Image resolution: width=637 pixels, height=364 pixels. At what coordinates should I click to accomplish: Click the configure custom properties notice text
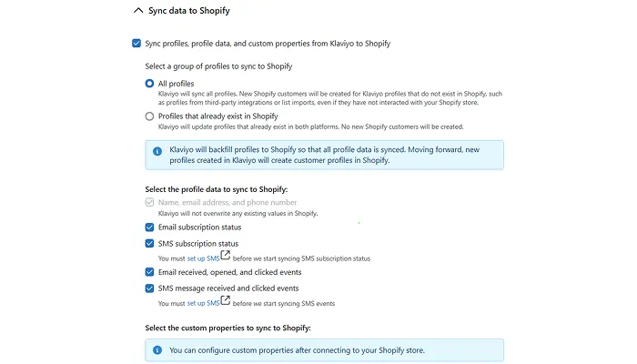tap(296, 349)
